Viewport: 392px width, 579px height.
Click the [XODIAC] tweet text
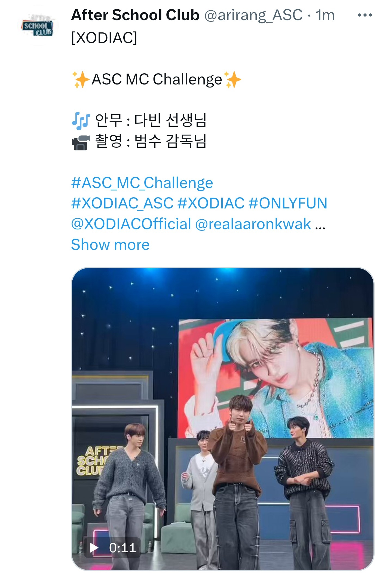tap(104, 38)
